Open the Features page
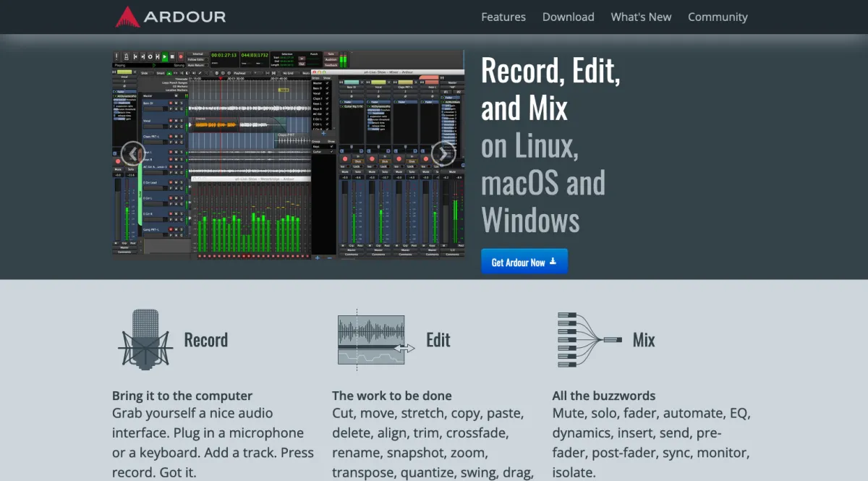Image resolution: width=868 pixels, height=481 pixels. 503,17
